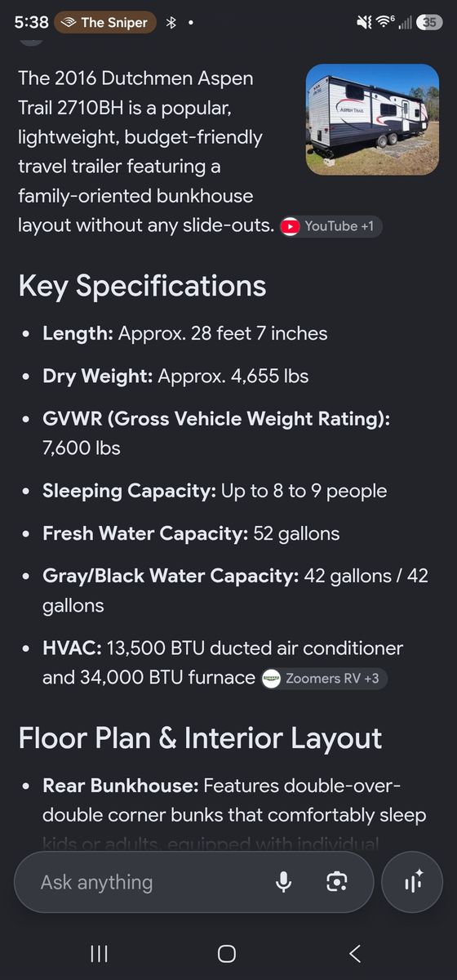
Task: Open the Zoomers RV +3 source chip
Action: [325, 679]
